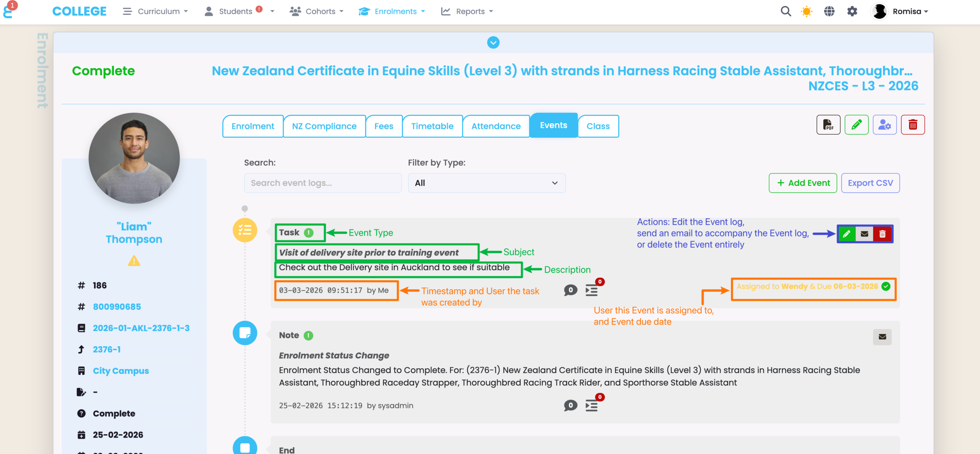This screenshot has height=454, width=980.
Task: Open the Filter by Type dropdown
Action: [487, 183]
